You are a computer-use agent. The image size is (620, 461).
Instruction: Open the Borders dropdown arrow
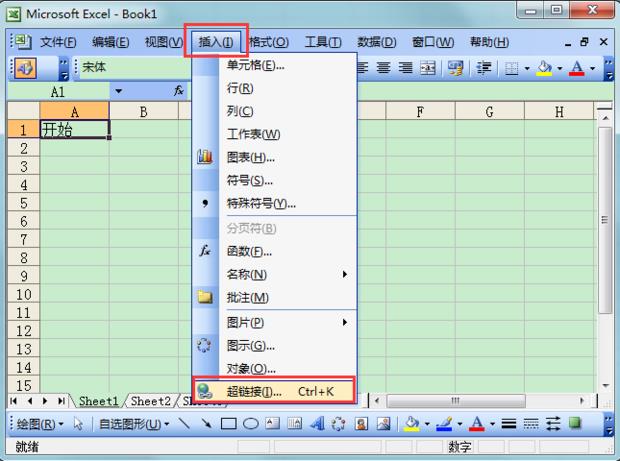pyautogui.click(x=527, y=68)
